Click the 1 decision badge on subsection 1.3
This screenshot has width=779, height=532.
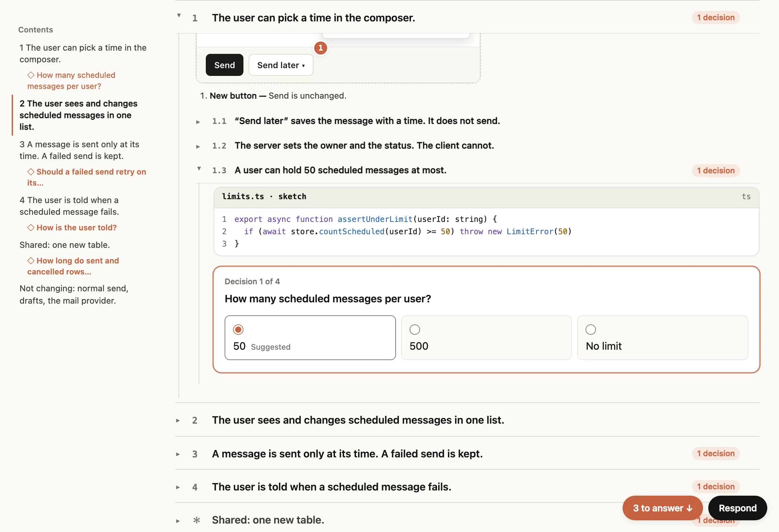(x=716, y=171)
